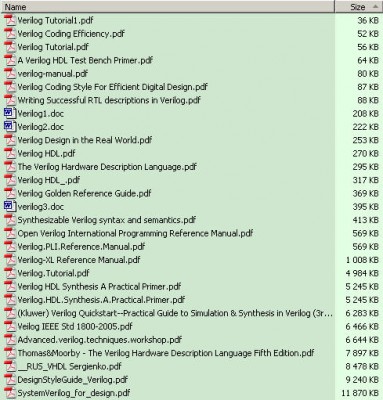Select The Verilog Hardware Description Language.pdf
This screenshot has height=400, width=383.
[107, 167]
